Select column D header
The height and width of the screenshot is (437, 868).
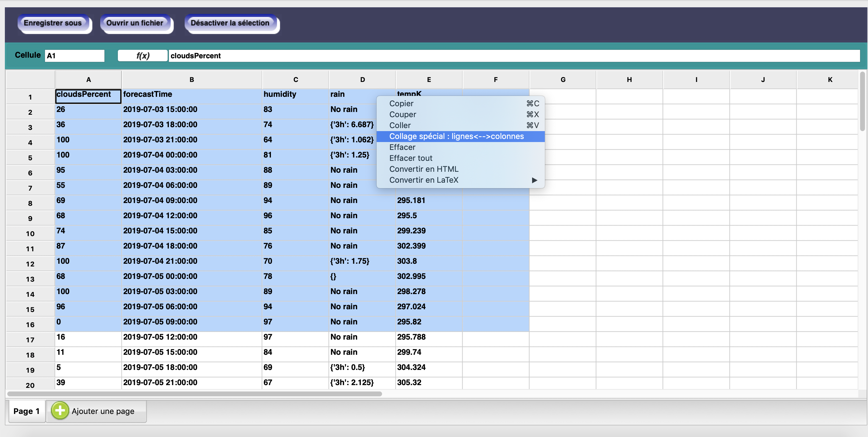tap(362, 80)
